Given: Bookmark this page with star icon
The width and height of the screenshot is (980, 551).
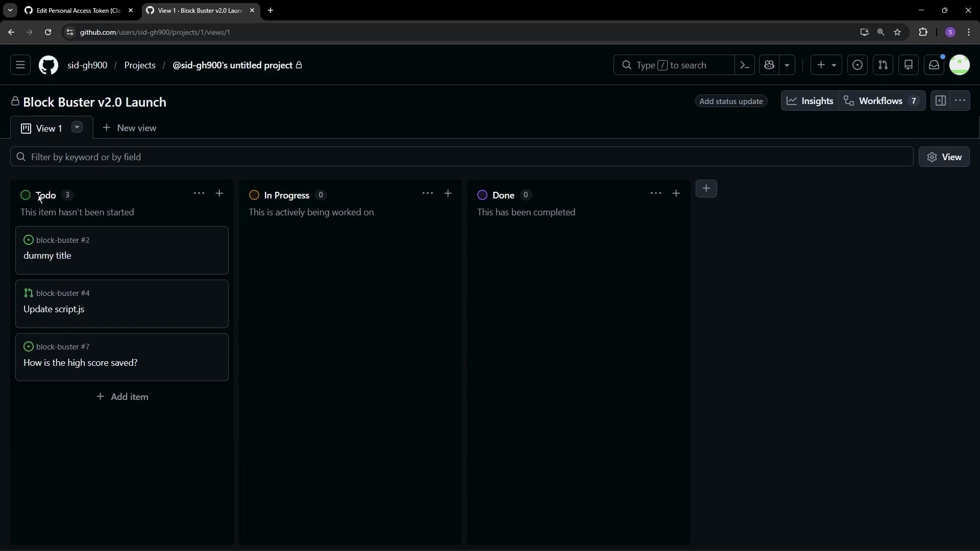Looking at the screenshot, I should (897, 32).
